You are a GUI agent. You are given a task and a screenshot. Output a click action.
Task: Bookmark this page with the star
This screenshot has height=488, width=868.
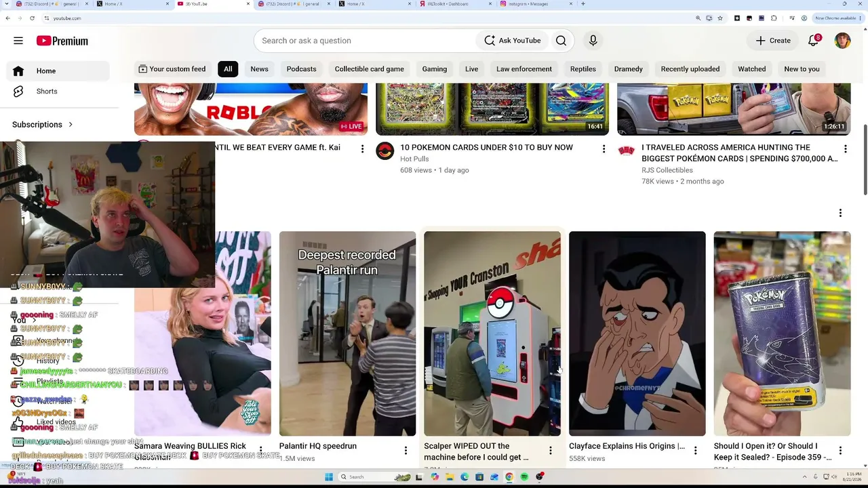(x=720, y=18)
